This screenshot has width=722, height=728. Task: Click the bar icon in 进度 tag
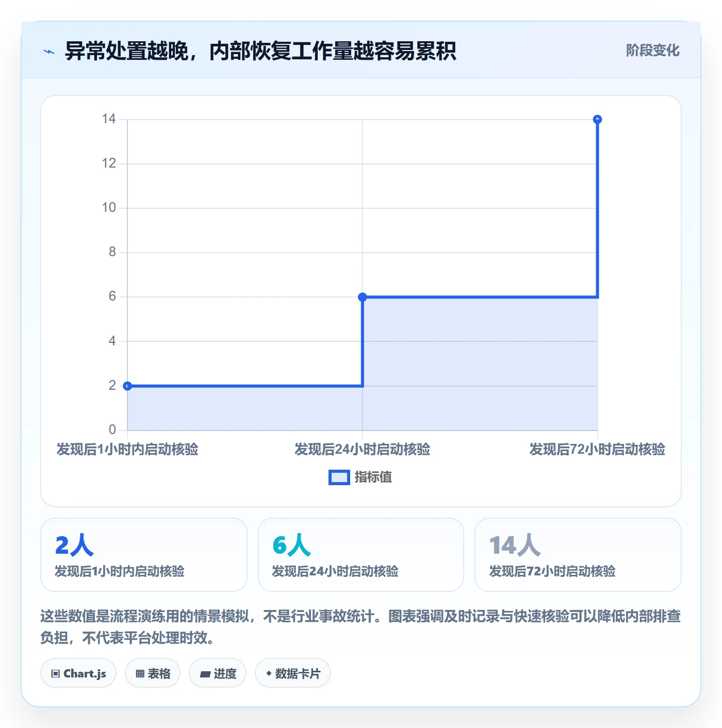tap(205, 674)
